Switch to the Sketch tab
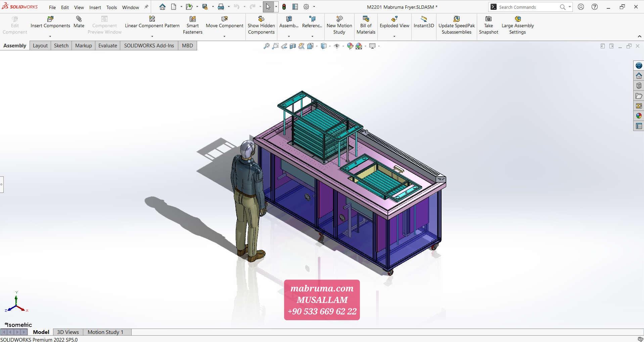 click(61, 46)
